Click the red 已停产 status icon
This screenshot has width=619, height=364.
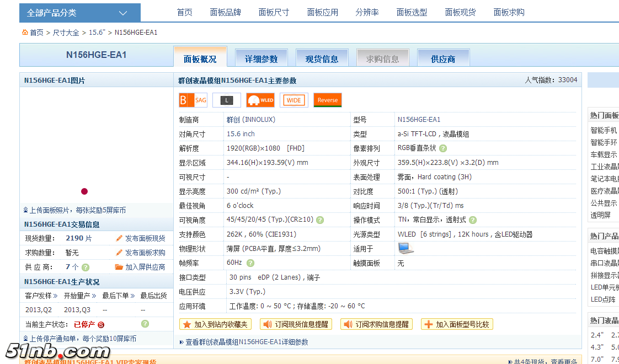(x=101, y=324)
